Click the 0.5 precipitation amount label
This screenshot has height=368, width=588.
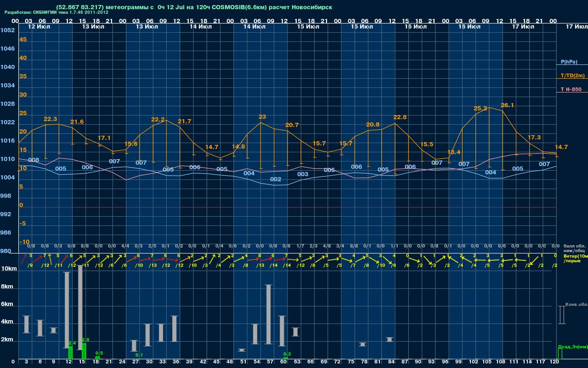99,353
